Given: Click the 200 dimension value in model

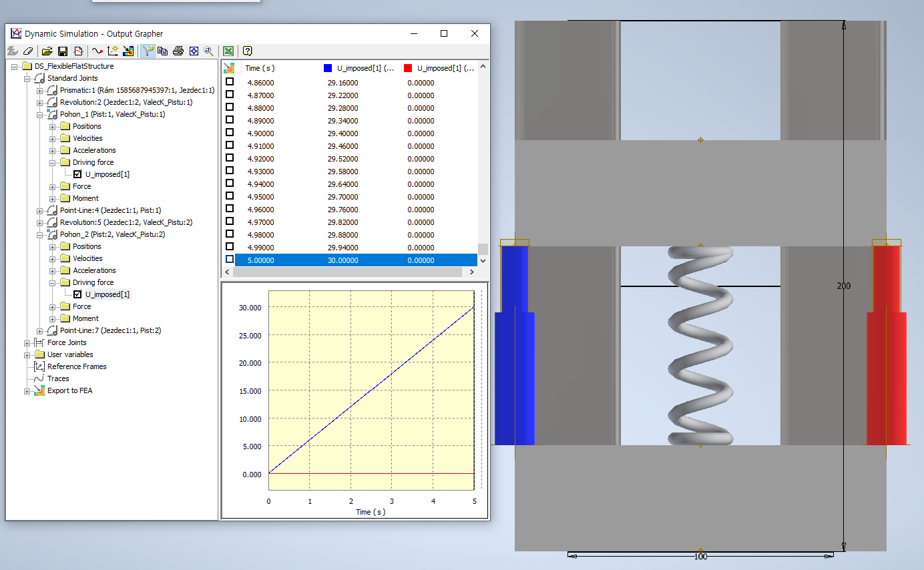Looking at the screenshot, I should tap(844, 286).
